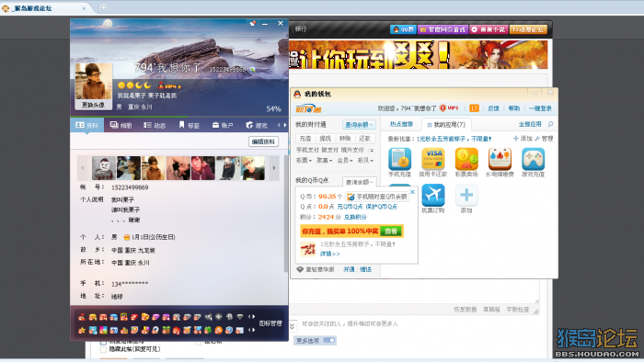The image size is (644, 362).
Task: Click the 全部应用 link
Action: [x=530, y=124]
